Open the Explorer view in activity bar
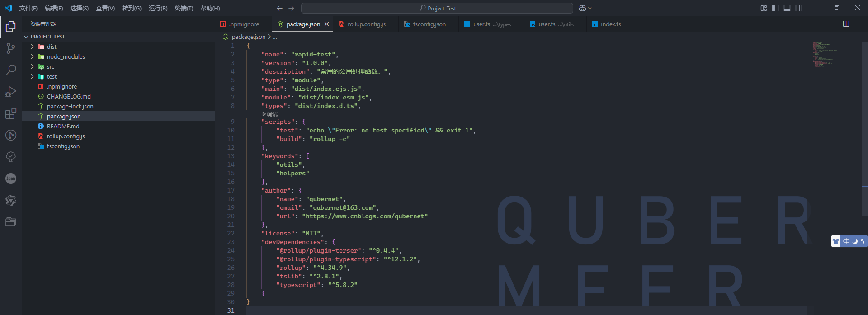The image size is (868, 315). 11,27
